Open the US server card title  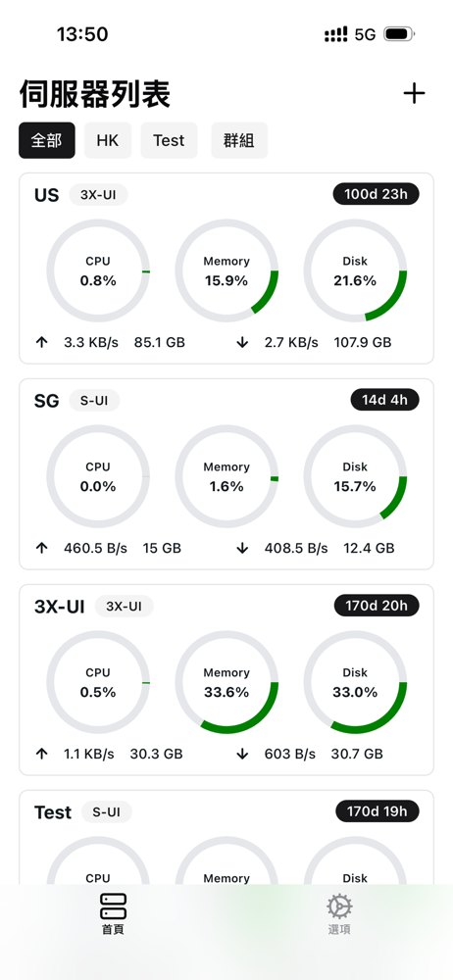pyautogui.click(x=47, y=195)
